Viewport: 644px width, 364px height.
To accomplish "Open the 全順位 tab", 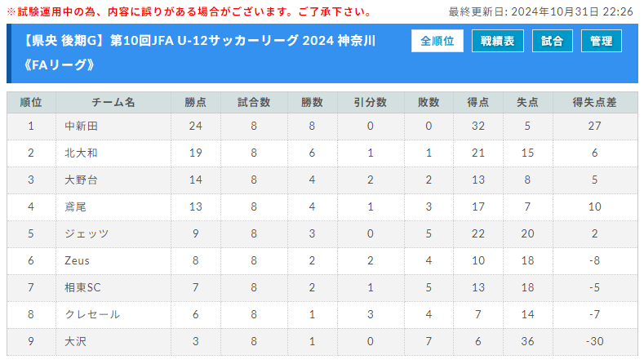I will 437,41.
